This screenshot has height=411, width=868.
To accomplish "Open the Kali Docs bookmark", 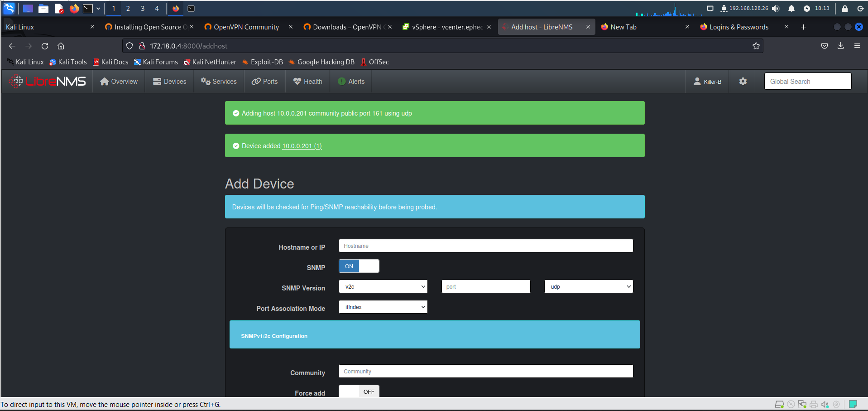I will pos(110,62).
